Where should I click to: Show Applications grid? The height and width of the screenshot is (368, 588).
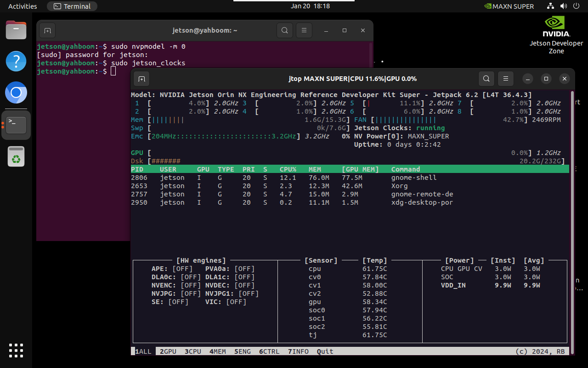click(16, 350)
